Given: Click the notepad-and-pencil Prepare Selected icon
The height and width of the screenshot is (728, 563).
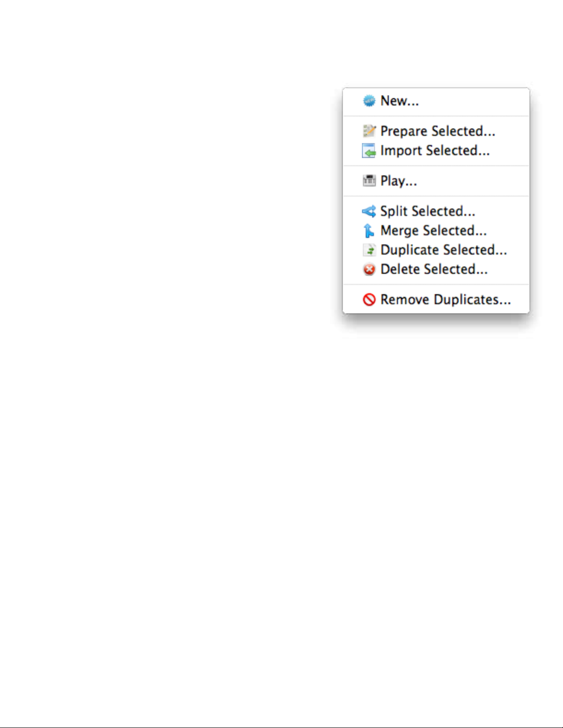Looking at the screenshot, I should 369,131.
